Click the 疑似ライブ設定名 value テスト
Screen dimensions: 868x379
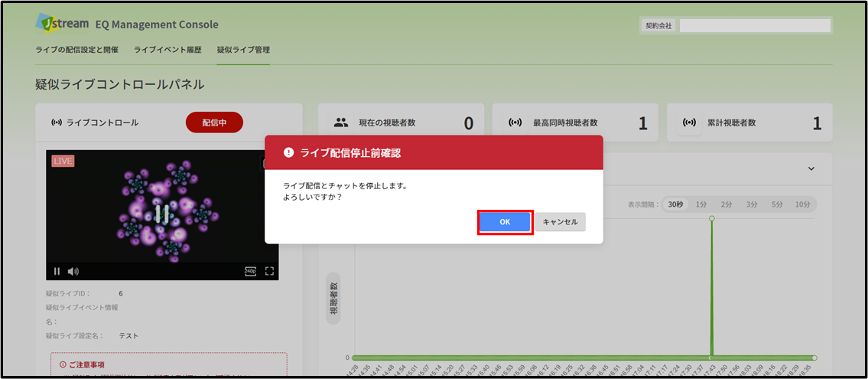[128, 336]
